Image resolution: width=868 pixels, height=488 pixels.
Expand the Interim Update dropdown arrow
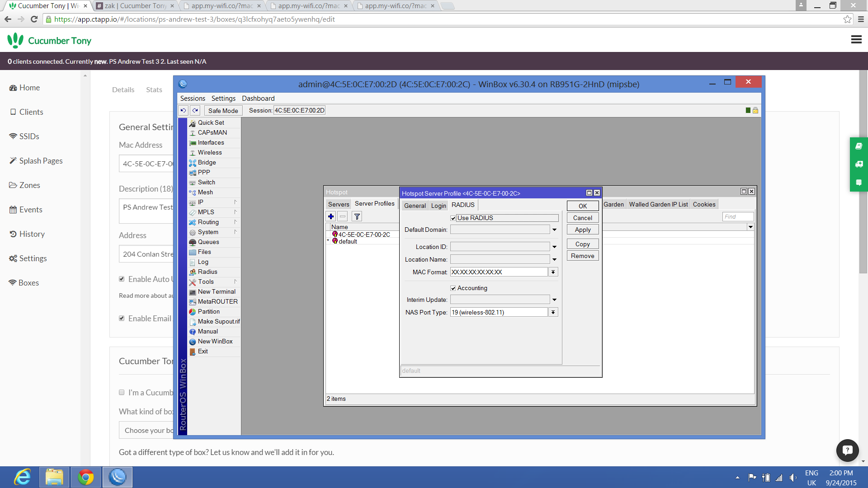554,300
